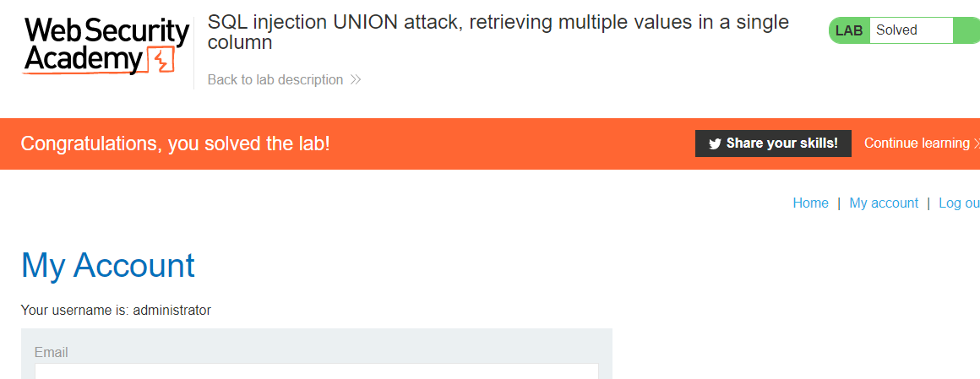Image resolution: width=980 pixels, height=379 pixels.
Task: Click the orange lightning bolt logo icon
Action: [x=161, y=61]
